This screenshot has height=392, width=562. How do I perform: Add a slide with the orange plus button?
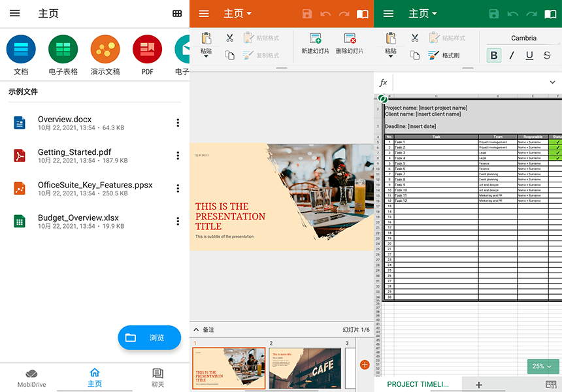365,365
